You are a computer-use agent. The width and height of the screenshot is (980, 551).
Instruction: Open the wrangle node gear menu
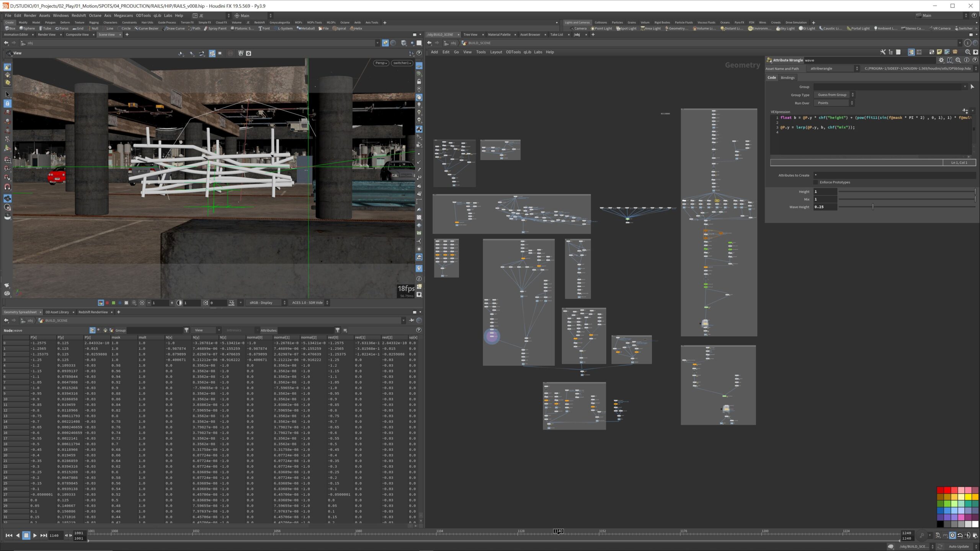pyautogui.click(x=941, y=60)
